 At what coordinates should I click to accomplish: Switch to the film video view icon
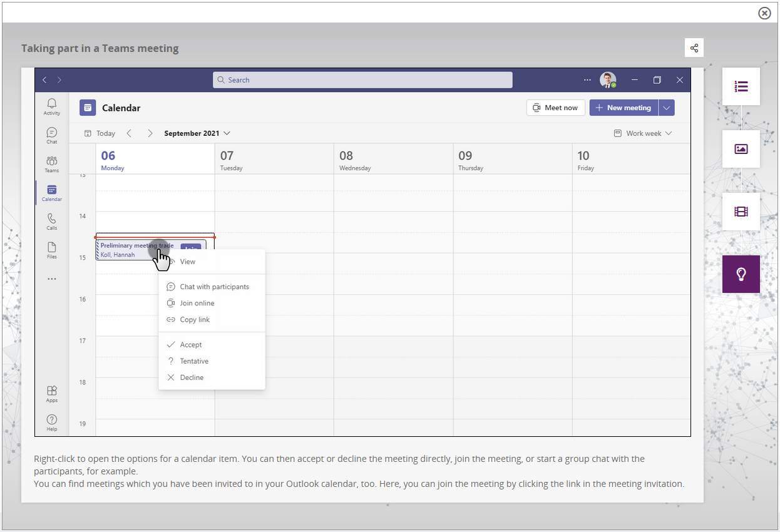click(741, 212)
